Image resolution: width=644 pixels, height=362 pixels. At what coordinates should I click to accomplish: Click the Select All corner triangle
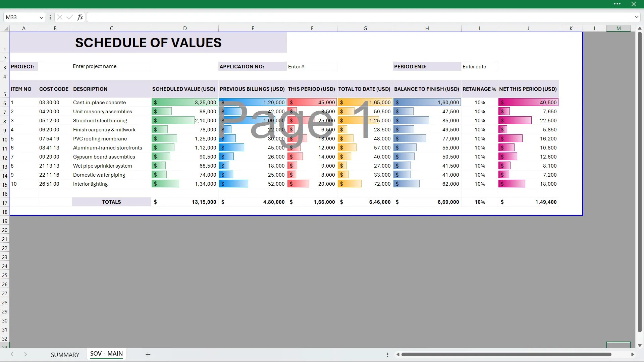pos(6,28)
